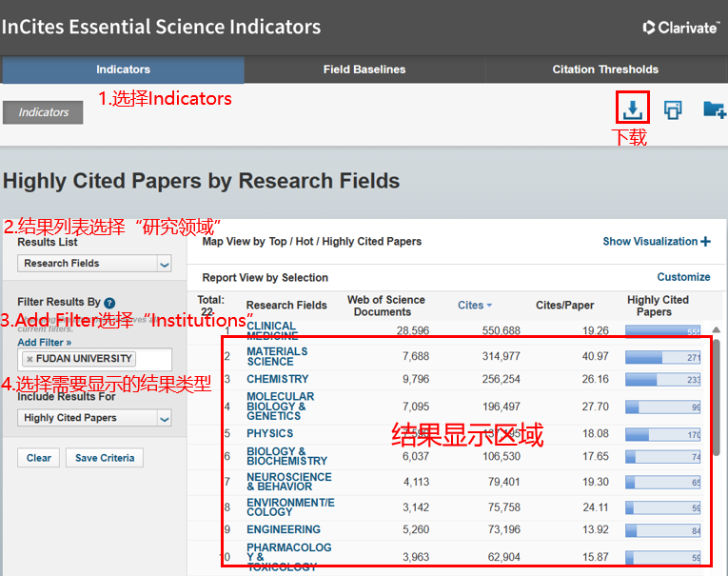This screenshot has width=728, height=576.
Task: Click the Web of Science Documents header
Action: tap(385, 306)
